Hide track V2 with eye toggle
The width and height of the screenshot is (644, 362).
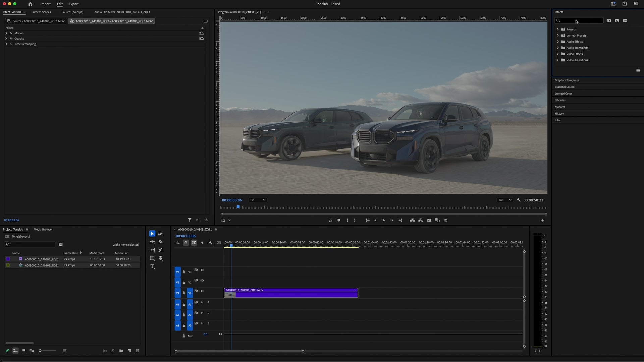[x=202, y=281]
